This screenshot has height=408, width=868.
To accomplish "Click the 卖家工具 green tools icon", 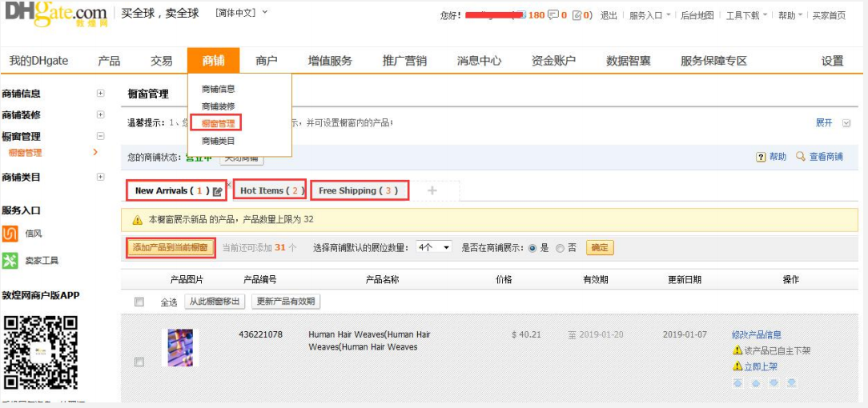I will [x=10, y=260].
